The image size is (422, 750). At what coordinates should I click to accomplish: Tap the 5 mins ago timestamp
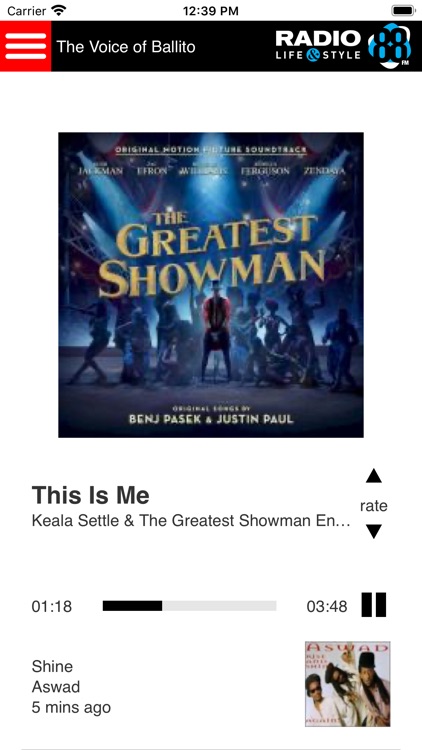(x=71, y=707)
